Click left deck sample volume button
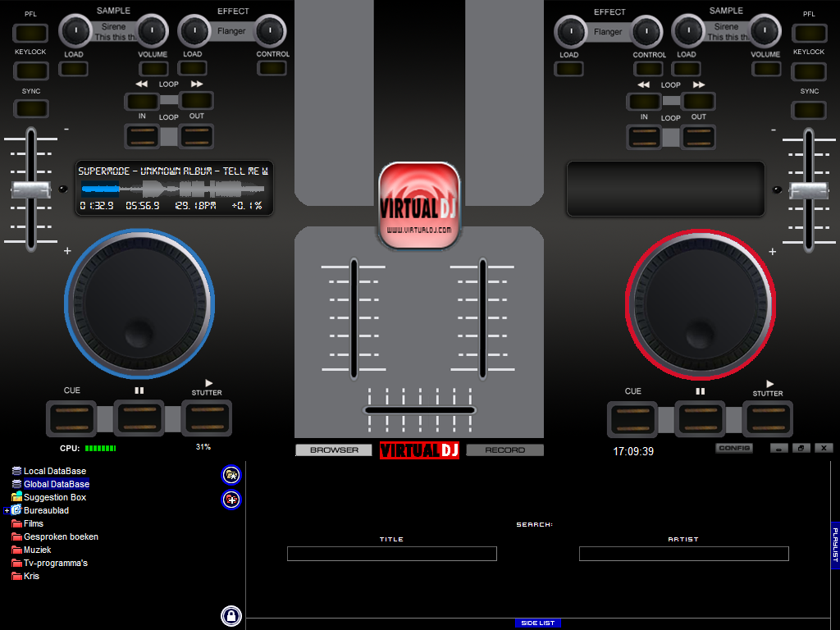 tap(153, 69)
